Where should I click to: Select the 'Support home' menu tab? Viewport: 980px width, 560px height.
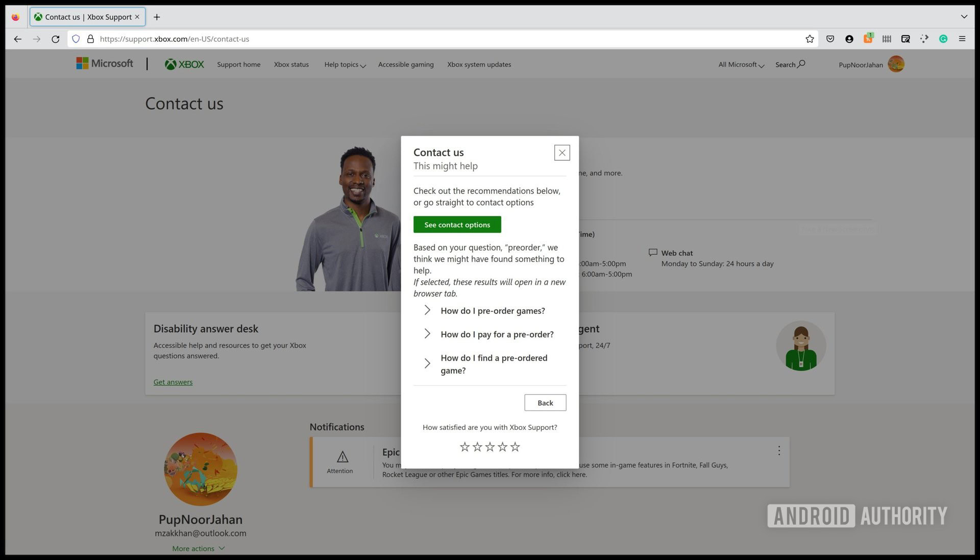coord(238,64)
